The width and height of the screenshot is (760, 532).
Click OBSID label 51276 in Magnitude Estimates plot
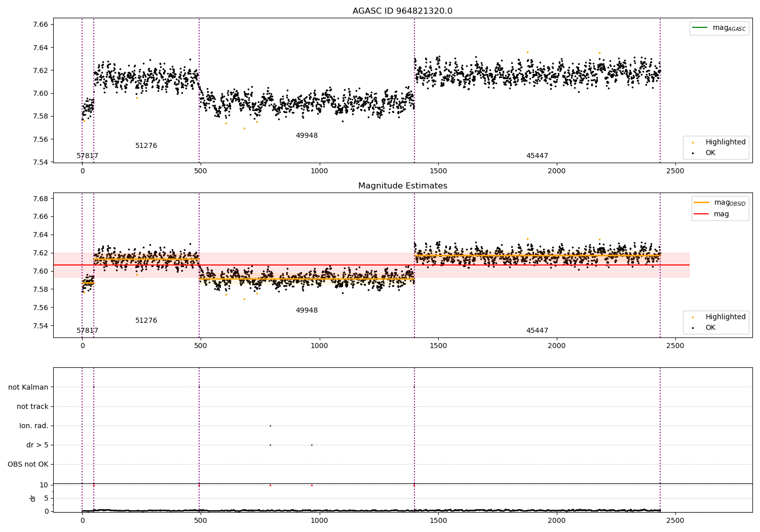click(x=146, y=321)
